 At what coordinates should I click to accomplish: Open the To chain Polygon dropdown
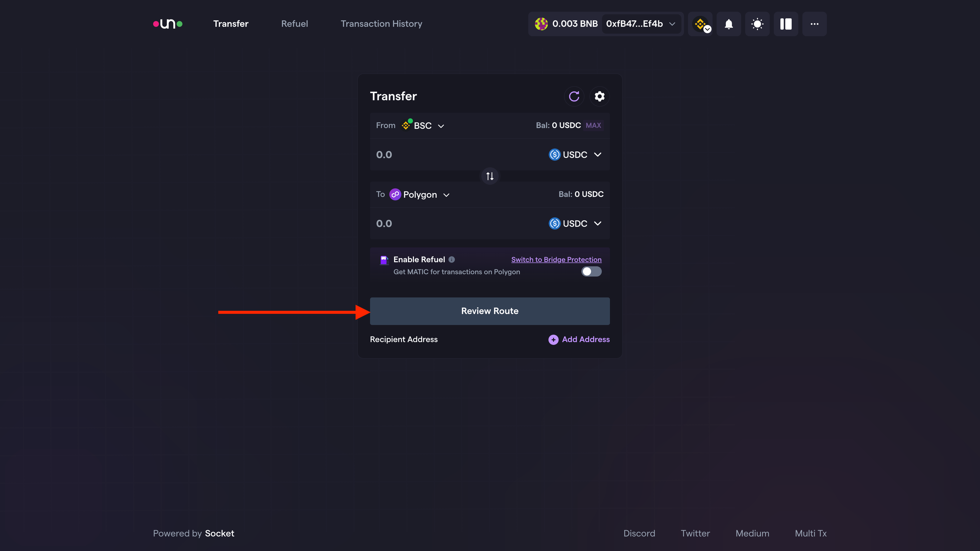pos(419,194)
